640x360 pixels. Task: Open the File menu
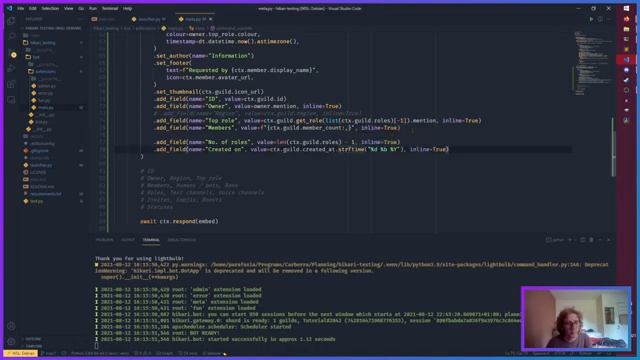coord(20,8)
